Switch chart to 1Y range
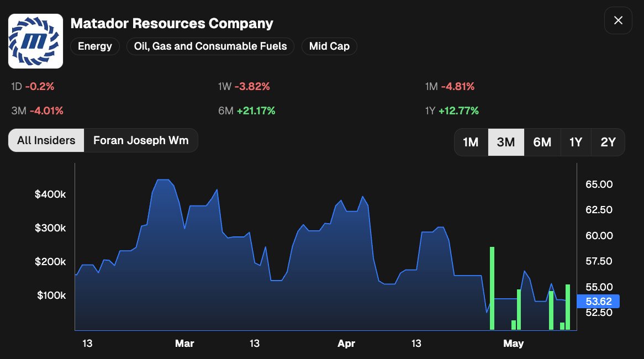The image size is (644, 359). pos(576,142)
